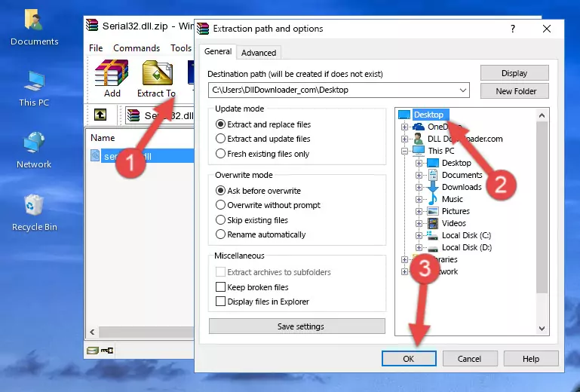Screen dimensions: 580x392
Task: Select Extract and replace files
Action: click(263, 124)
